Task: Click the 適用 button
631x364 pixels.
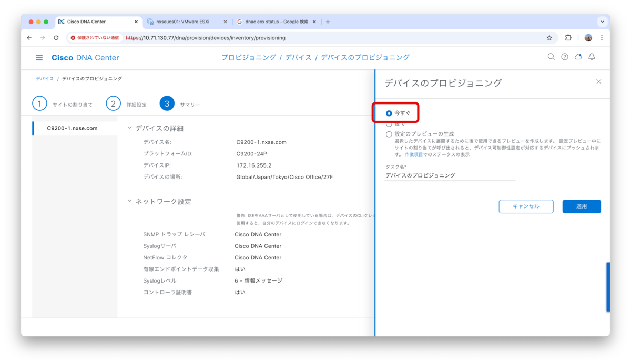Action: [581, 206]
